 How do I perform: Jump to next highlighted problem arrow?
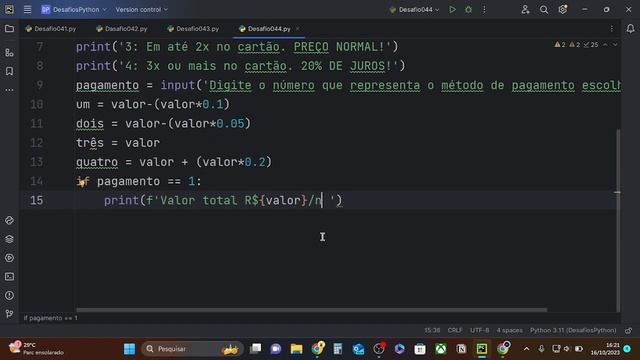coord(615,44)
